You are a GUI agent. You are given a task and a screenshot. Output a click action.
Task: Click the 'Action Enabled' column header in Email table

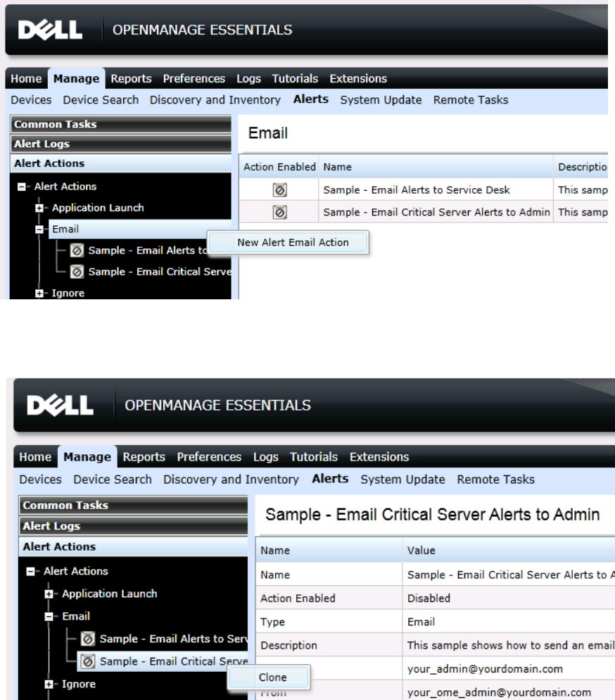(279, 167)
